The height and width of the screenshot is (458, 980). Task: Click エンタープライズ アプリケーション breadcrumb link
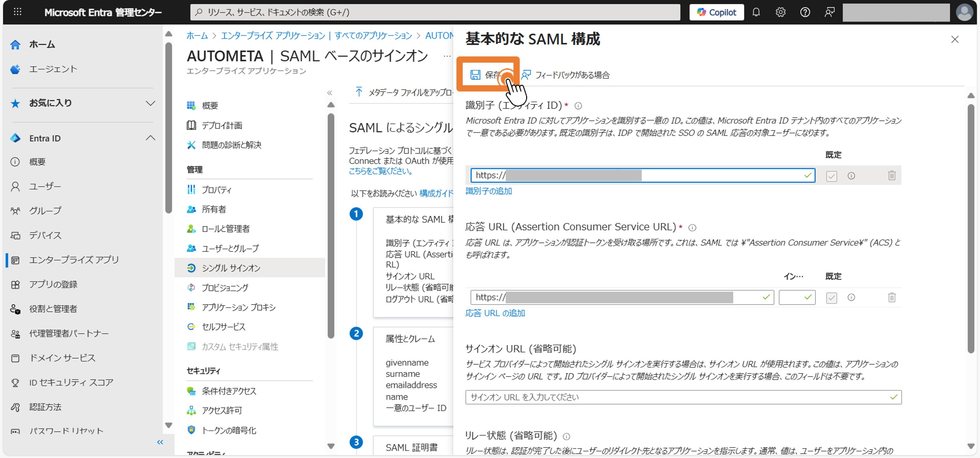coord(273,36)
